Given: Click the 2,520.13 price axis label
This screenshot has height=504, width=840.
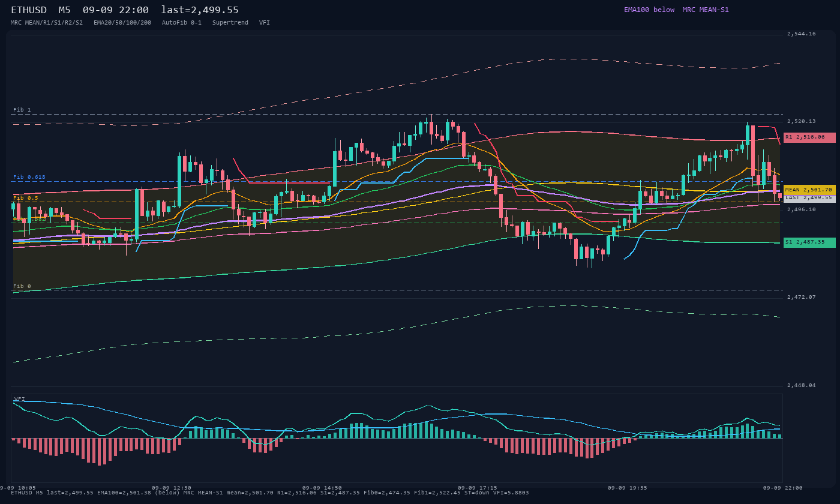Looking at the screenshot, I should pos(802,122).
